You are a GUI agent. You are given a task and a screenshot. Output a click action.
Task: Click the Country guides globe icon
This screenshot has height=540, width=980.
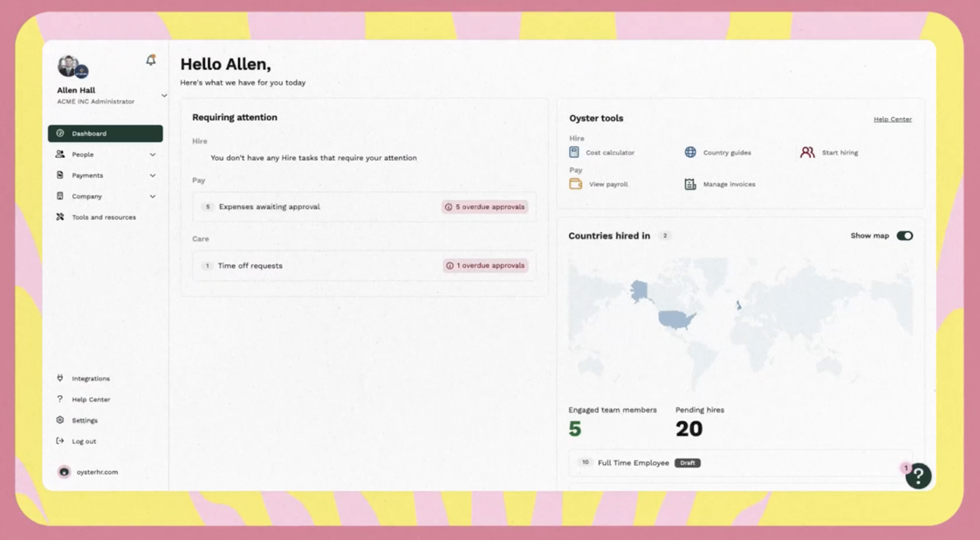(690, 152)
